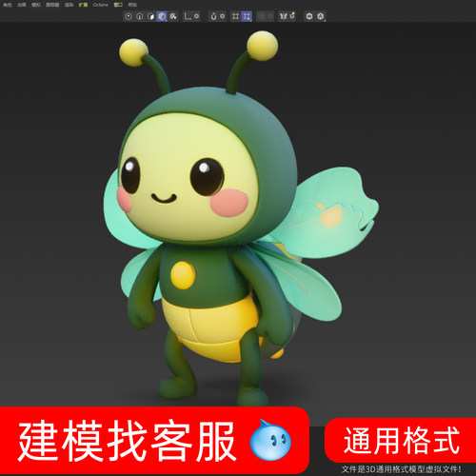Toggle viewport solo hexagon icon
Screen dimensions: 476x476
309,16
